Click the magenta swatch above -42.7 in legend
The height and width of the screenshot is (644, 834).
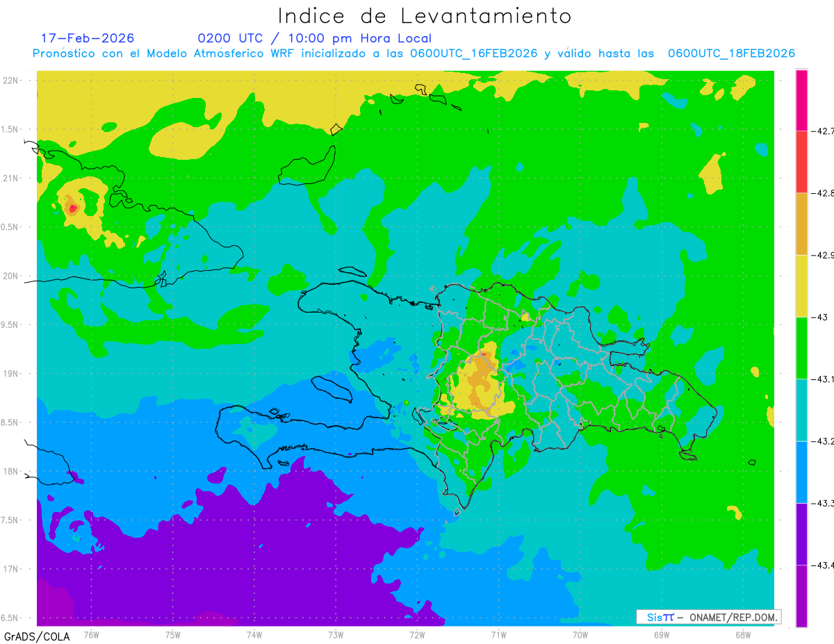(801, 100)
